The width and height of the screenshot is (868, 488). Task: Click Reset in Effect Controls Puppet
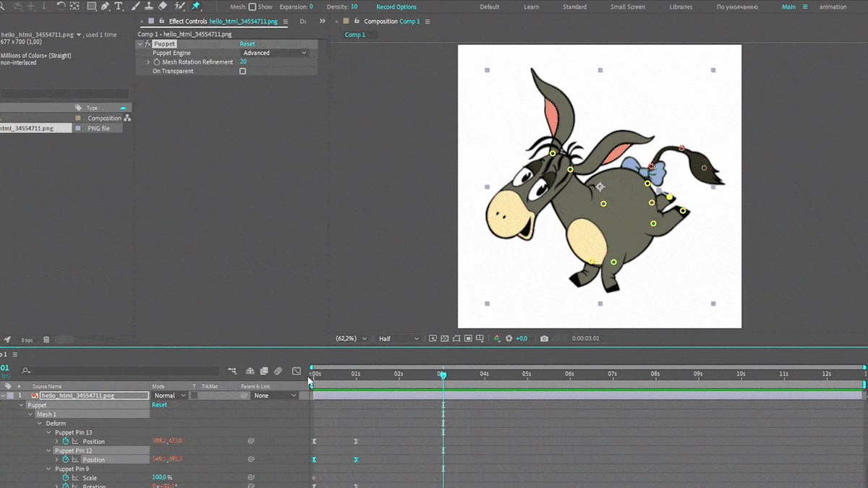point(247,44)
